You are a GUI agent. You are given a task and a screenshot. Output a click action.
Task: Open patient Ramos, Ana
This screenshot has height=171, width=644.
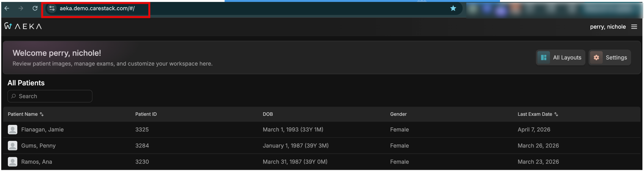tap(36, 162)
